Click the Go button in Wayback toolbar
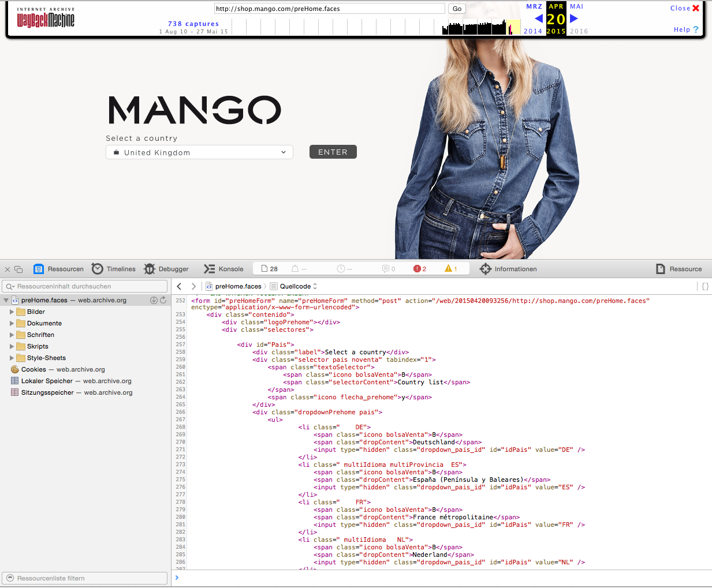The image size is (712, 588). pos(457,9)
